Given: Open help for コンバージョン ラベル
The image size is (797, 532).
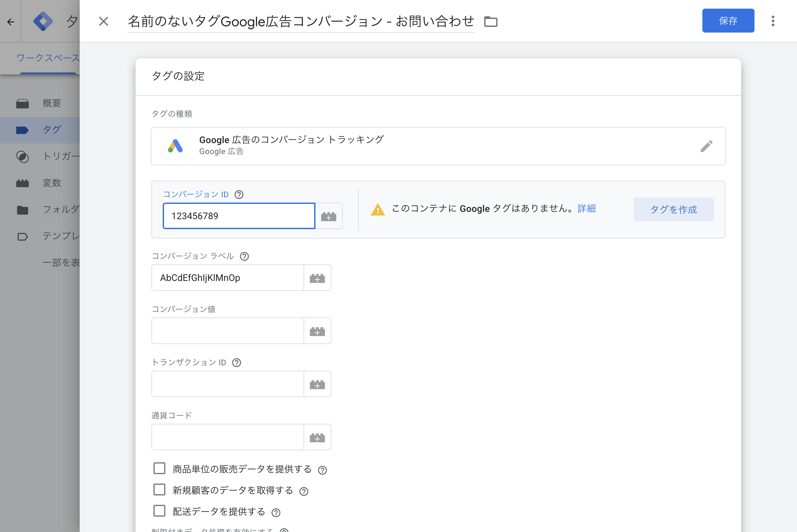Looking at the screenshot, I should [244, 256].
